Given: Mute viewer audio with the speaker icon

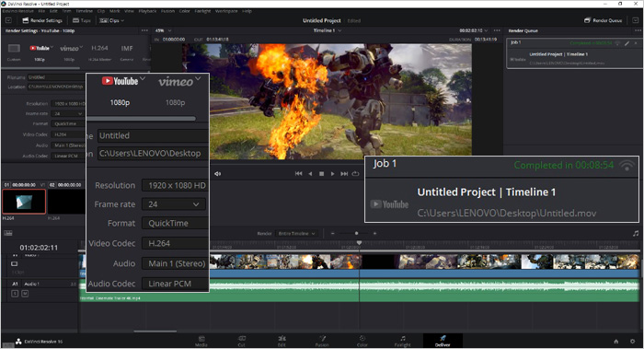Looking at the screenshot, I should pyautogui.click(x=218, y=174).
